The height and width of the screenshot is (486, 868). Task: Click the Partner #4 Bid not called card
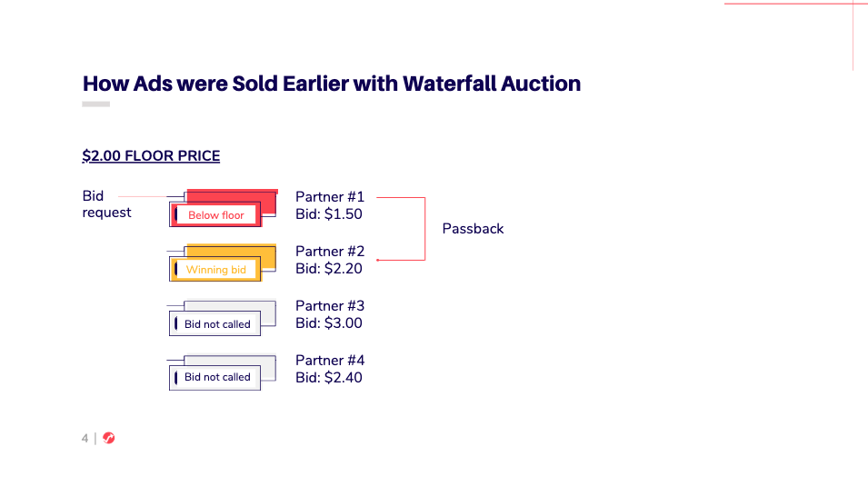pyautogui.click(x=223, y=372)
